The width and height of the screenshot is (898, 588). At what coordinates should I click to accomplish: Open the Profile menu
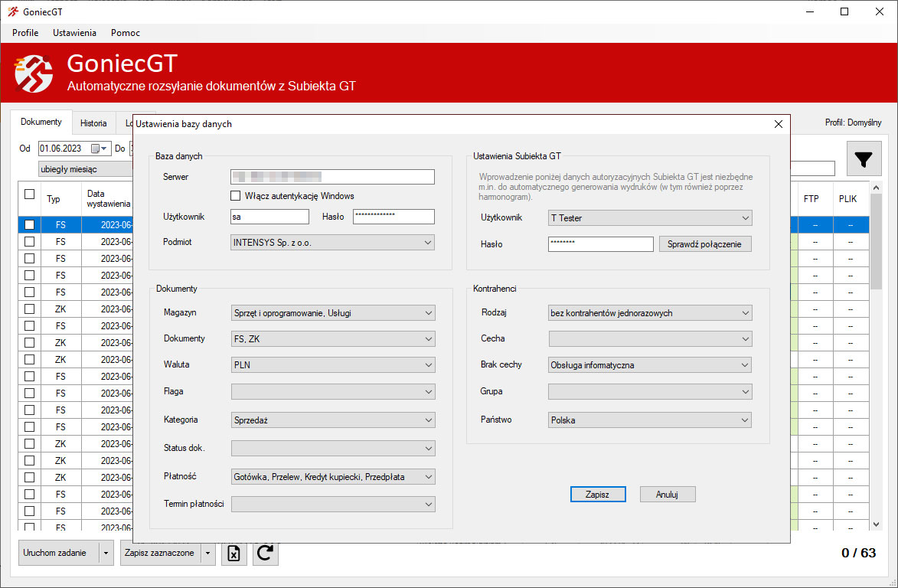coord(25,33)
